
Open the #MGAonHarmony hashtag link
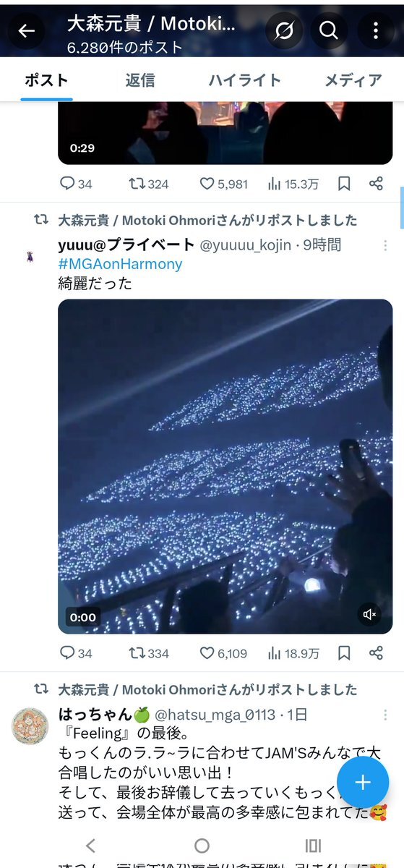120,264
